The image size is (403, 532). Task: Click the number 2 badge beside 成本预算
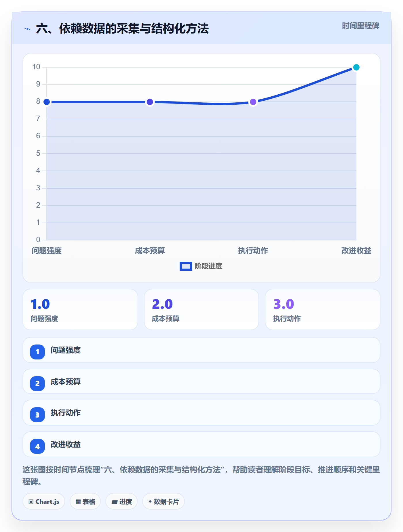[x=37, y=383]
